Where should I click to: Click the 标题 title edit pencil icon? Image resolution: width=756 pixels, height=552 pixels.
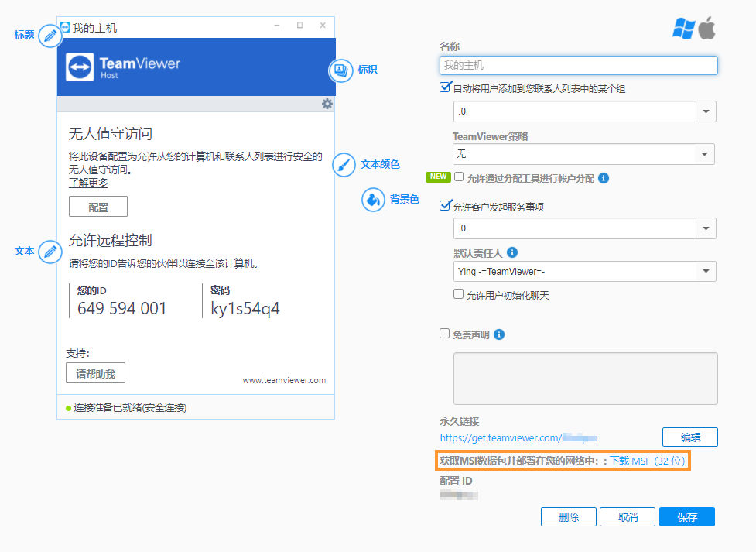click(x=50, y=36)
